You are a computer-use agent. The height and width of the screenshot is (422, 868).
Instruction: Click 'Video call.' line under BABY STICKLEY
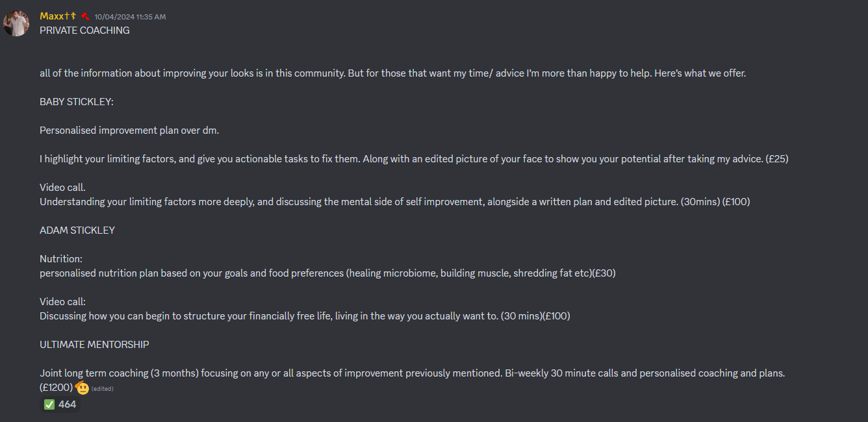[62, 188]
